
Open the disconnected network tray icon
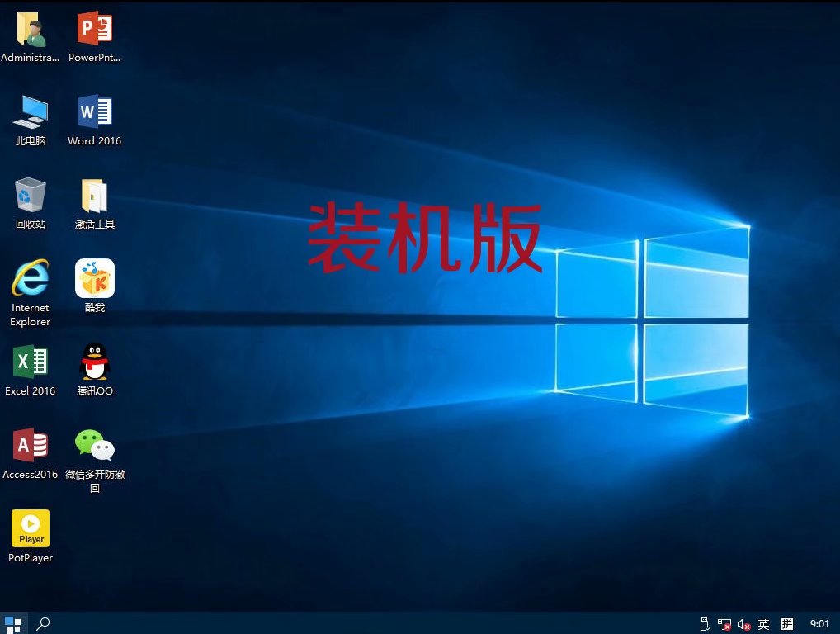(x=724, y=624)
